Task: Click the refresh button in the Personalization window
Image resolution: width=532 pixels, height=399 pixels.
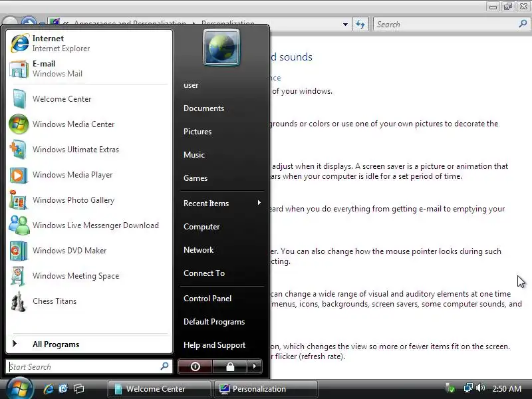Action: click(360, 25)
